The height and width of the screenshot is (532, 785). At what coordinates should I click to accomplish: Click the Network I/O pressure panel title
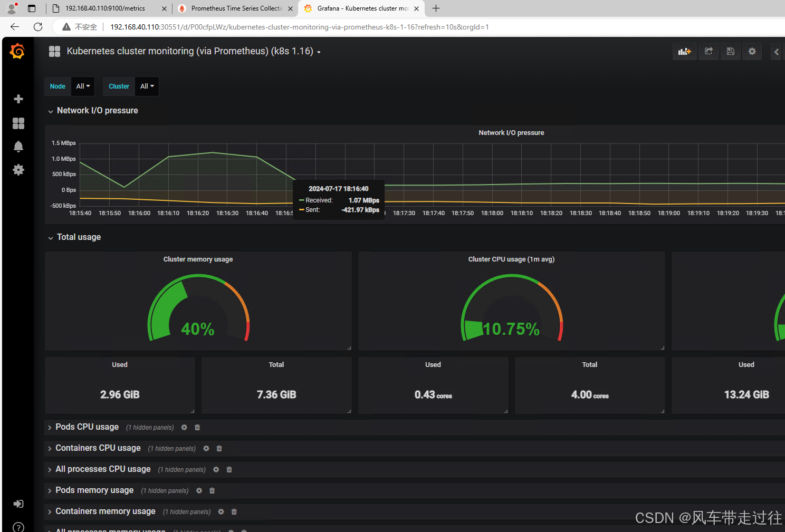click(x=511, y=133)
